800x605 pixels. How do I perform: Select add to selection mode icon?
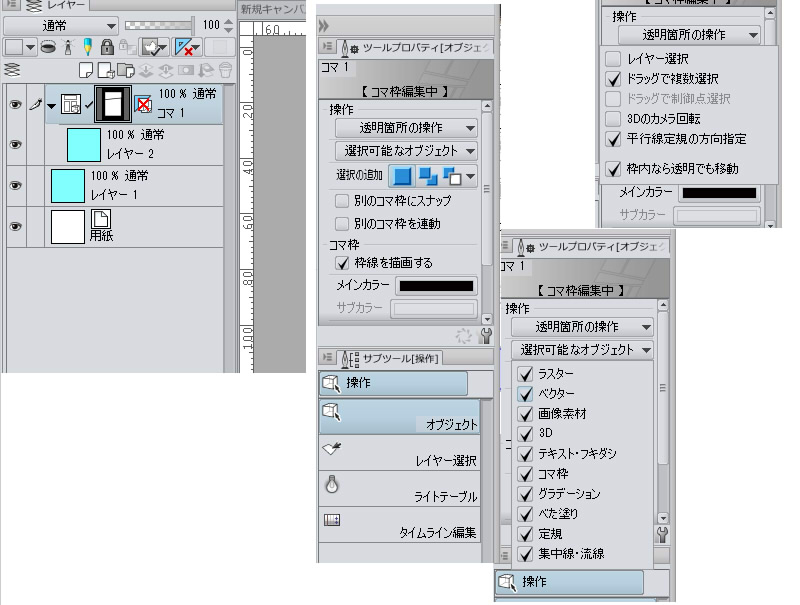[428, 177]
